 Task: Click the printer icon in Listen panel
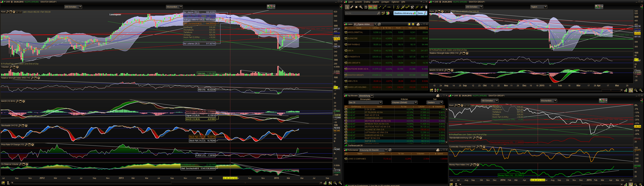pyautogui.click(x=418, y=24)
